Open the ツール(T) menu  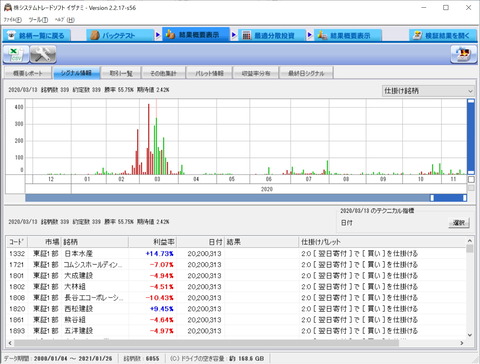(38, 20)
